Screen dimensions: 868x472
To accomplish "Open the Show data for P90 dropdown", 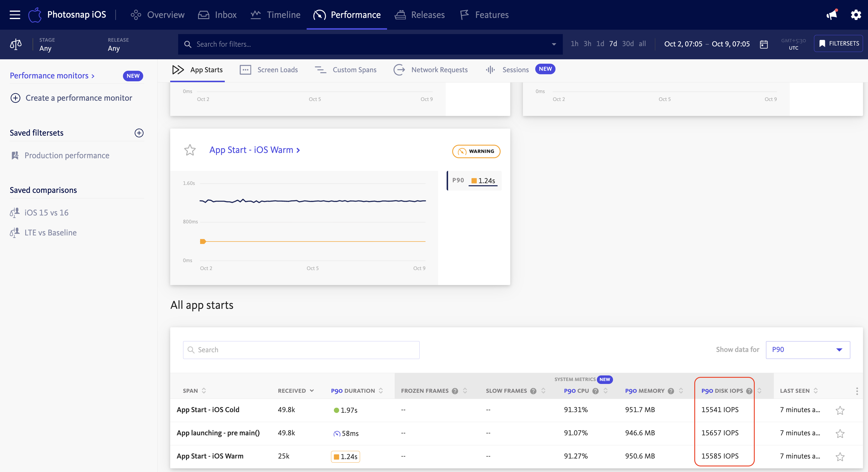I will (808, 350).
